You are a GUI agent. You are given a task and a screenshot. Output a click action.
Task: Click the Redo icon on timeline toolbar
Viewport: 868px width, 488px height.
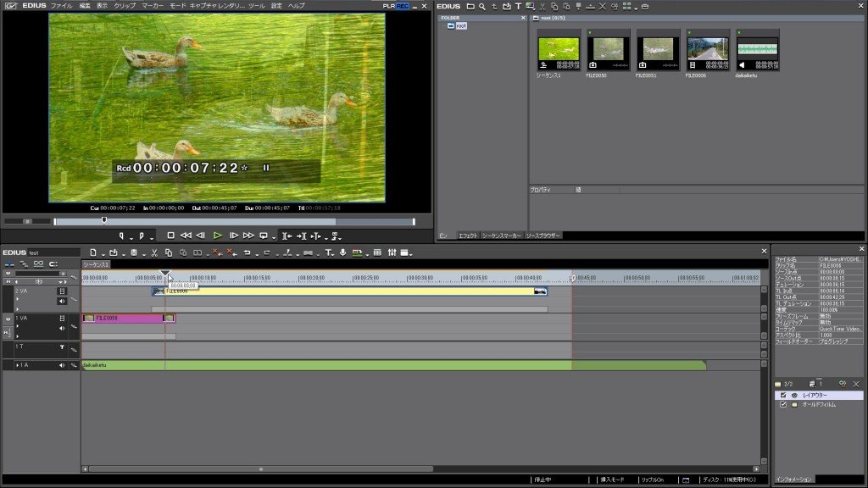(267, 252)
